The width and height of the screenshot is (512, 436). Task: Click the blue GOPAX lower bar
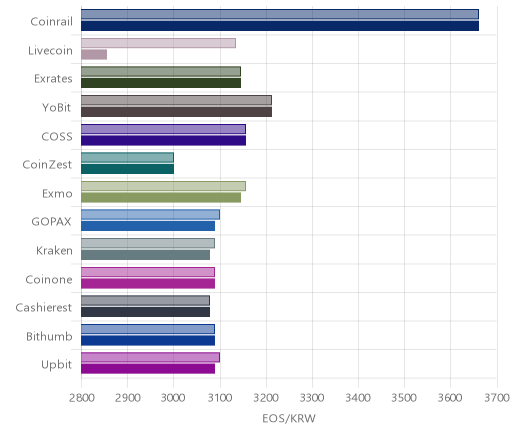tap(148, 226)
